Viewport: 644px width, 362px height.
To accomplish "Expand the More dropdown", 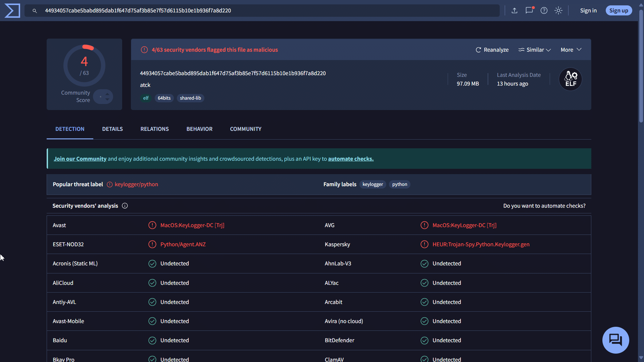I will [x=571, y=50].
